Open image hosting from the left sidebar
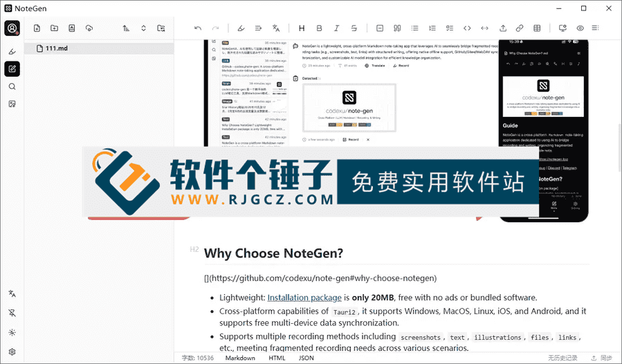 pos(12,104)
